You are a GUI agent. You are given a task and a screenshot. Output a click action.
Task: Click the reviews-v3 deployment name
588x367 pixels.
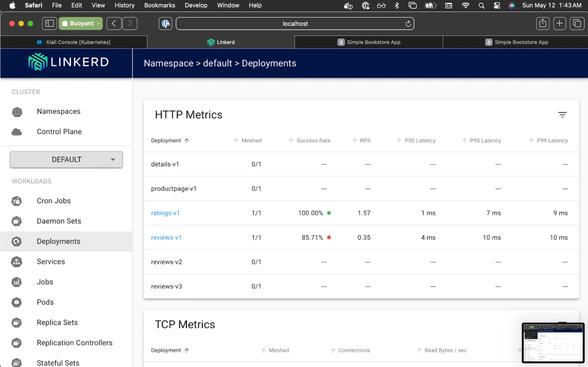point(166,286)
